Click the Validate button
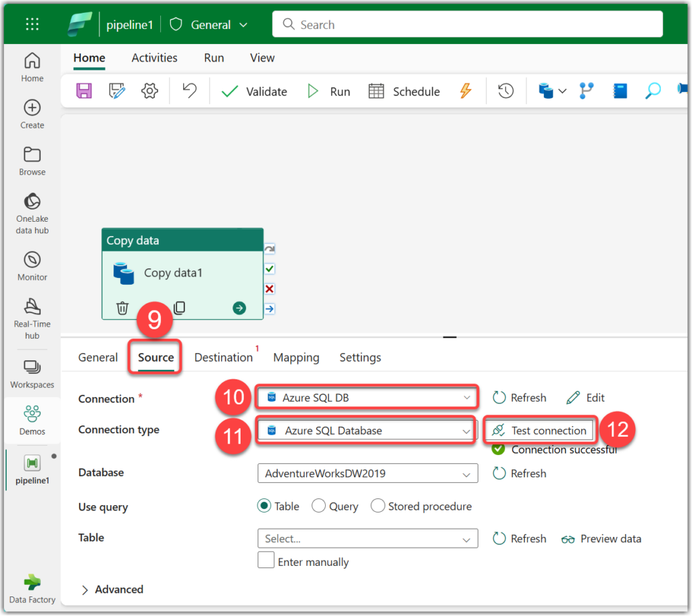Viewport: 692px width, 616px height. 254,91
